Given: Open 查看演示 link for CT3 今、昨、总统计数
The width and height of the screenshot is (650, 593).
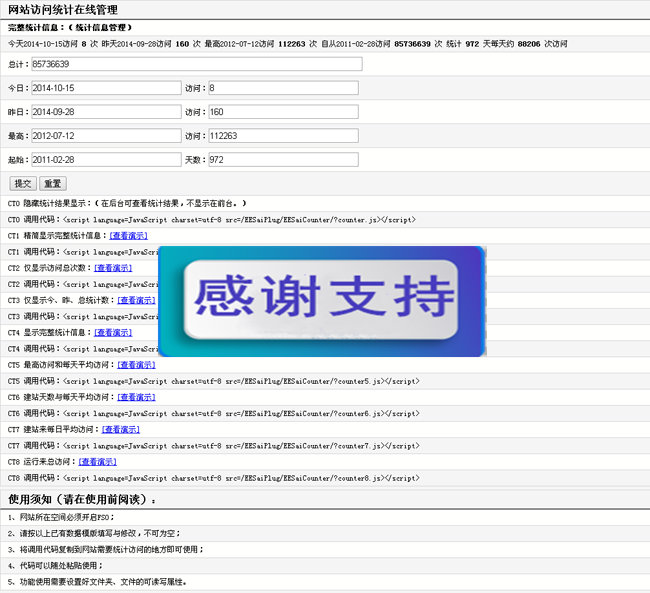Looking at the screenshot, I should pyautogui.click(x=136, y=300).
